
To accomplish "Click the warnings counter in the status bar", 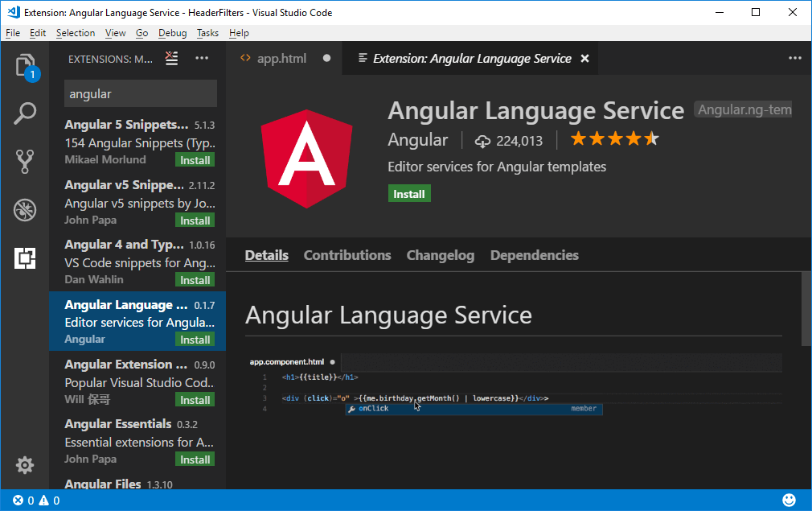I will click(x=48, y=500).
